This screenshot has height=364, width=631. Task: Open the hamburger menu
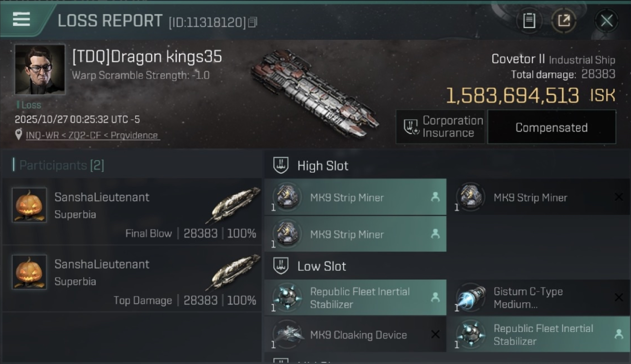(21, 19)
